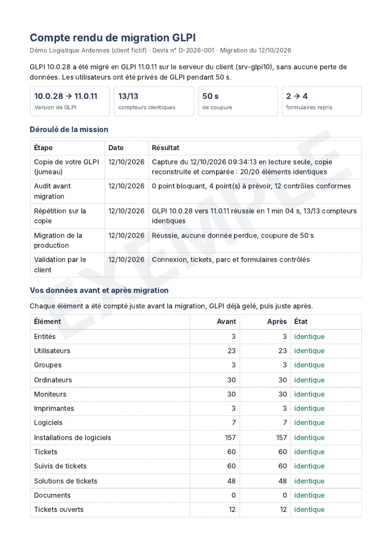Click the 'Après' value 12 for Tickets ouverts
The height and width of the screenshot is (554, 392).
pyautogui.click(x=283, y=510)
